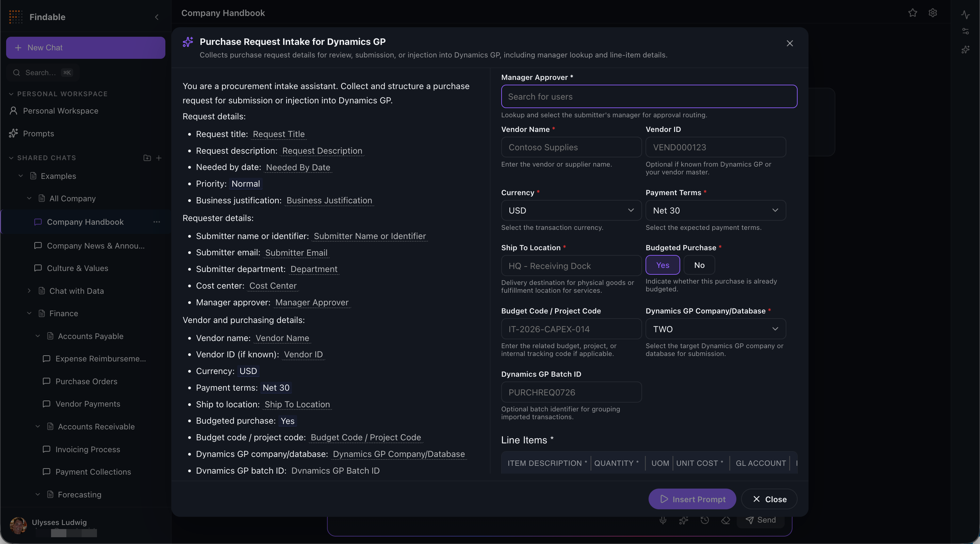This screenshot has width=980, height=544.
Task: Click the Vendor ID input field
Action: coord(716,147)
